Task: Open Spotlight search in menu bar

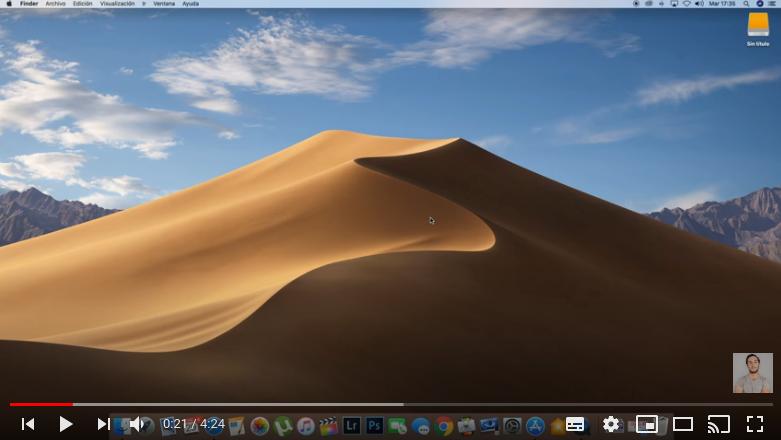Action: [746, 3]
